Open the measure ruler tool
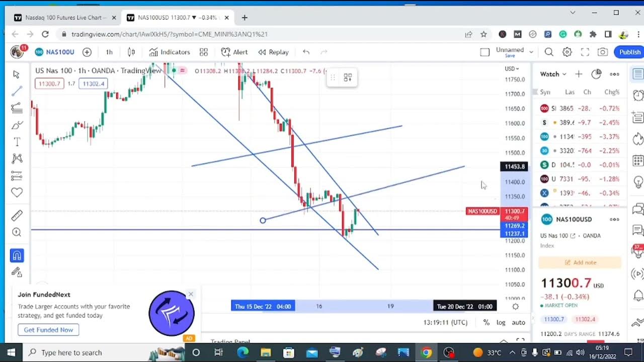 coord(17,215)
